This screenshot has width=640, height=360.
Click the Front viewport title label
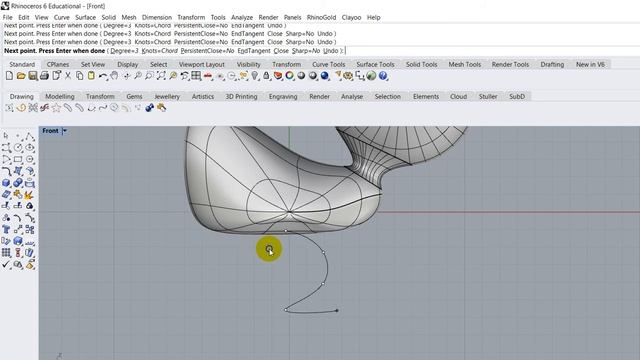point(50,131)
